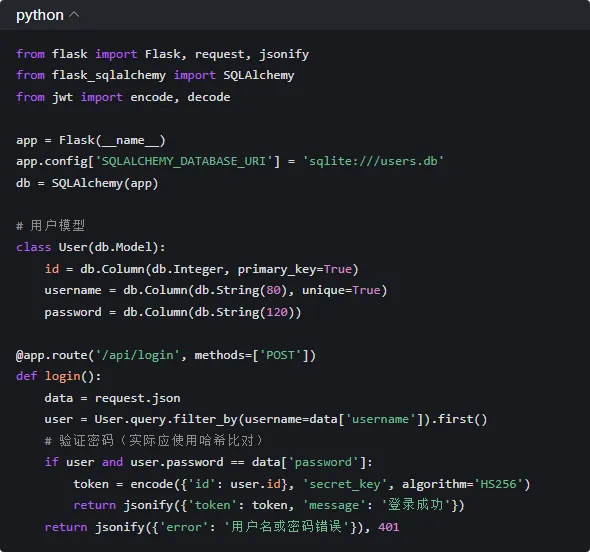
Task: Click the 401 status code
Action: point(389,527)
